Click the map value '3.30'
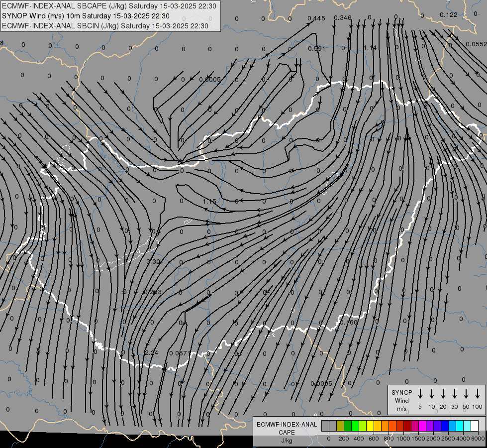The height and width of the screenshot is (448, 487). [x=153, y=262]
